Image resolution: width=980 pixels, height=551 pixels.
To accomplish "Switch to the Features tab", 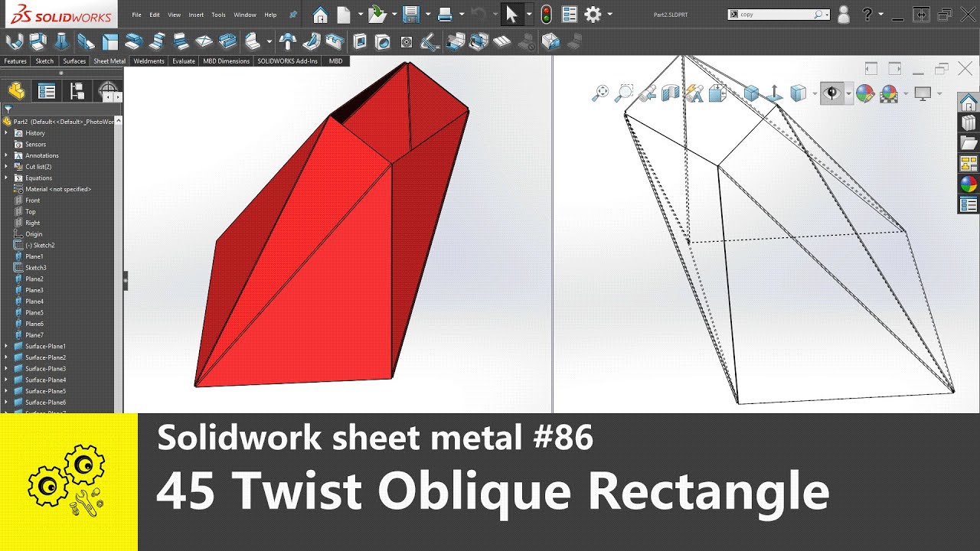I will pos(15,61).
